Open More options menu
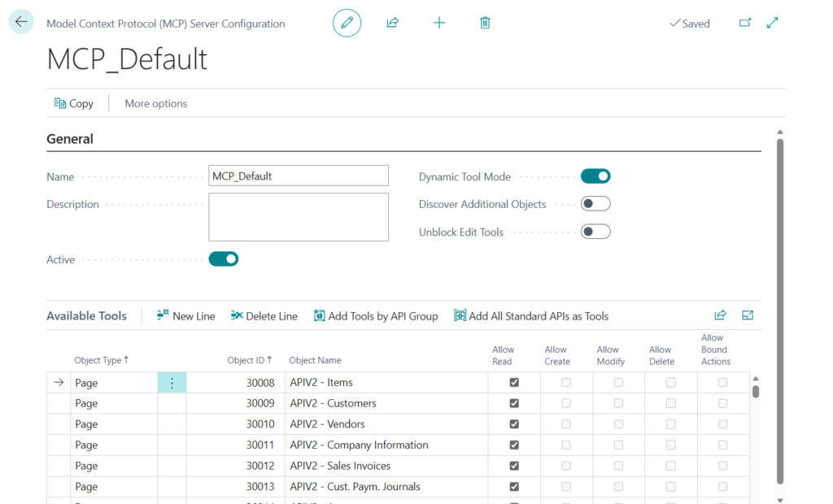This screenshot has width=833, height=504. tap(155, 103)
